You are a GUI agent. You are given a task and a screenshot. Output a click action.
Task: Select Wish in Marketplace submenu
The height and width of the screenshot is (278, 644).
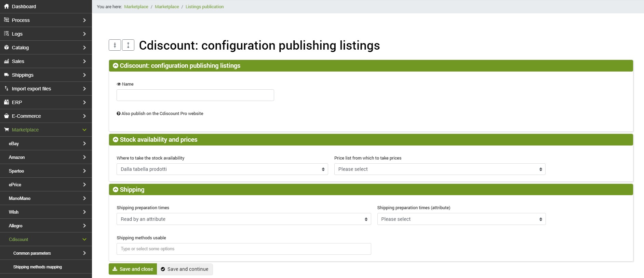point(46,212)
